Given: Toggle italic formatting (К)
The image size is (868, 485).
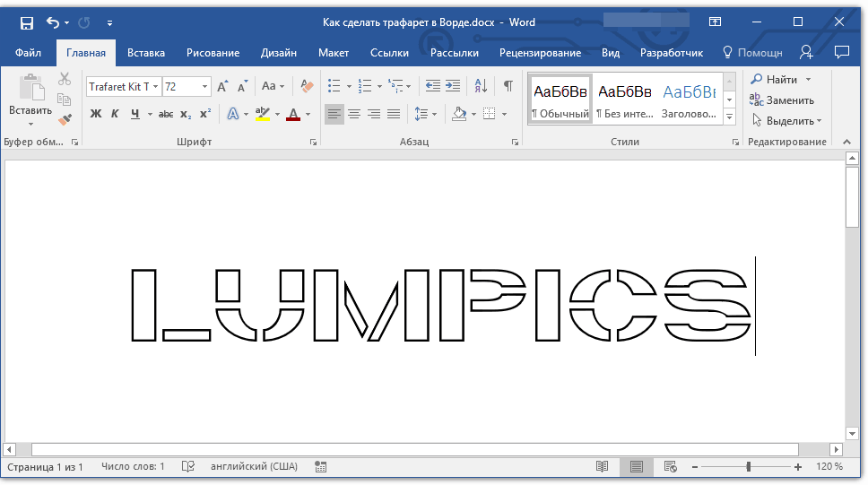Looking at the screenshot, I should pos(115,114).
